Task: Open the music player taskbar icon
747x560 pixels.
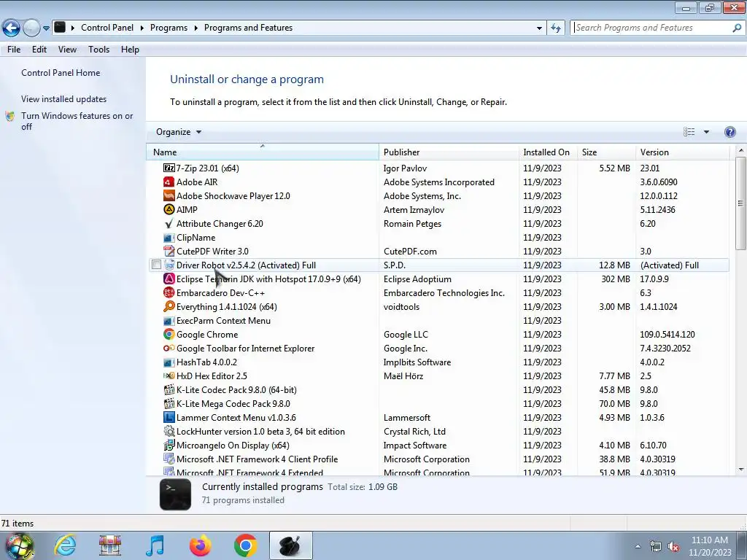Action: click(x=155, y=545)
